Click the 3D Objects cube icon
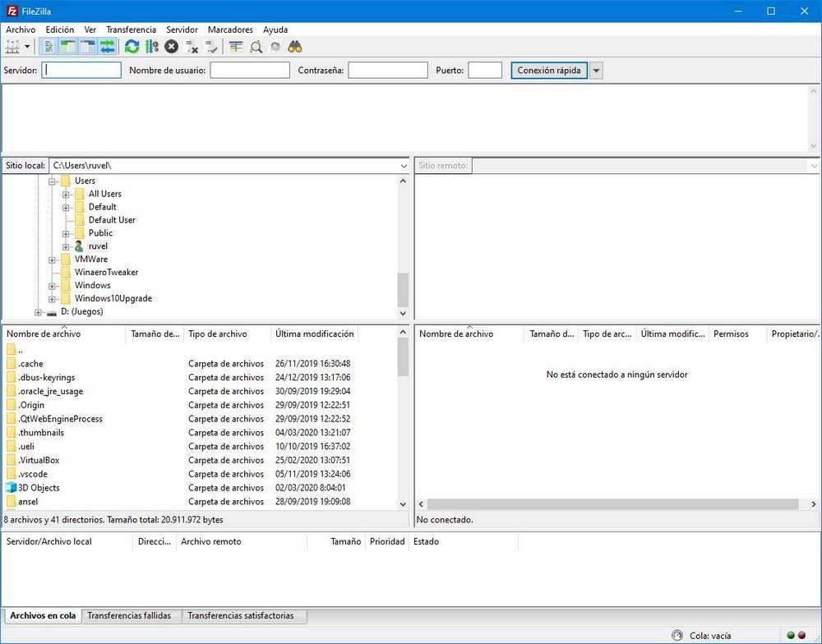This screenshot has height=644, width=822. tap(11, 488)
